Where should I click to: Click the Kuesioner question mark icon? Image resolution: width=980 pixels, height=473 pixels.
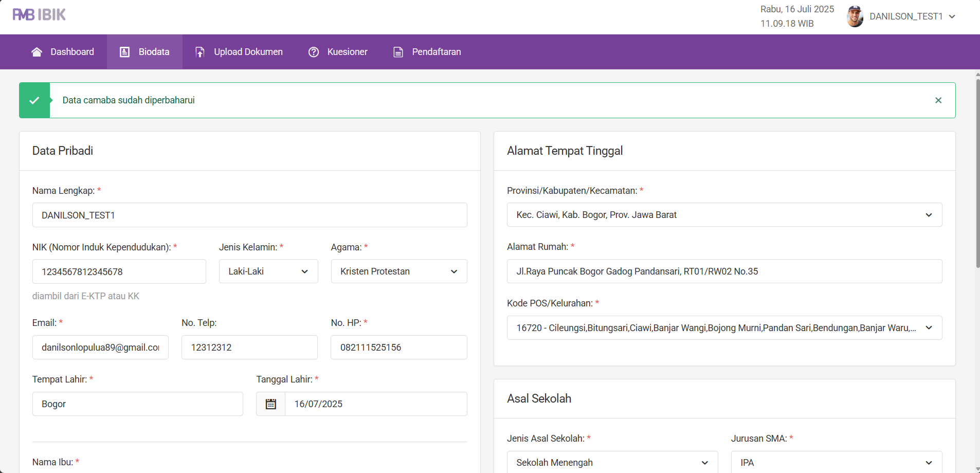click(x=314, y=52)
